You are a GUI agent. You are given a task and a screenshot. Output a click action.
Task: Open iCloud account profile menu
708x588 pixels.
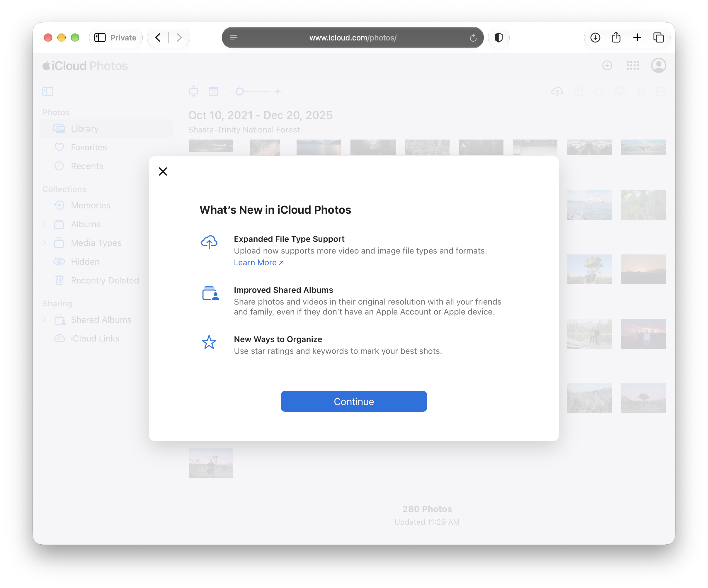coord(658,65)
